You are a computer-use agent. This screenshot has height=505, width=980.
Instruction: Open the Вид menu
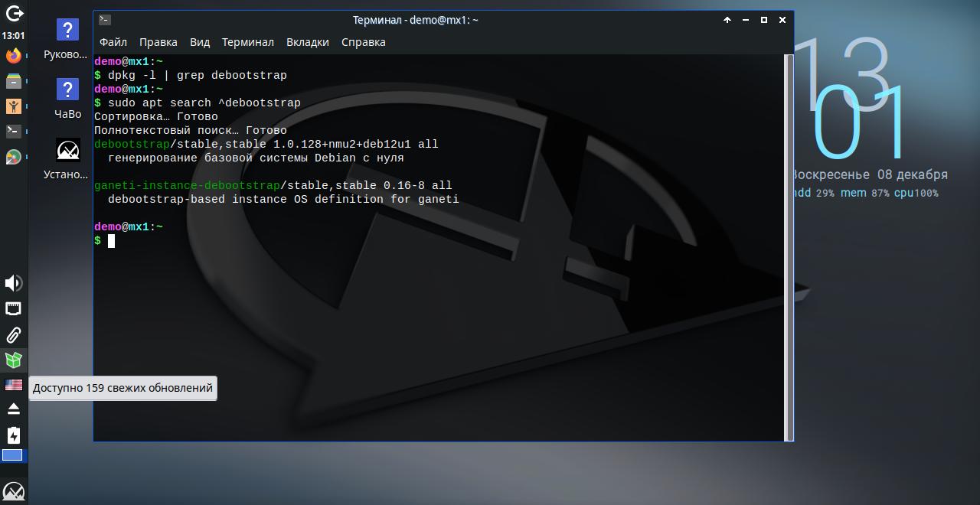point(200,42)
